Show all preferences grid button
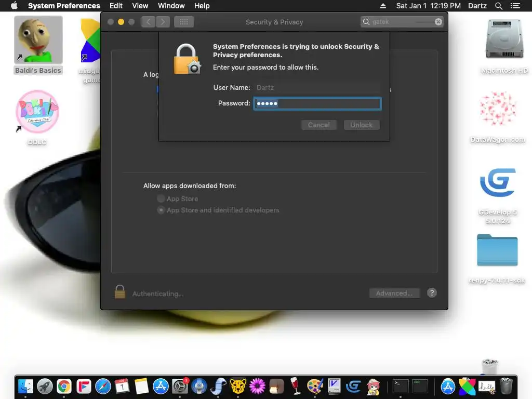Image resolution: width=532 pixels, height=399 pixels. click(x=183, y=22)
